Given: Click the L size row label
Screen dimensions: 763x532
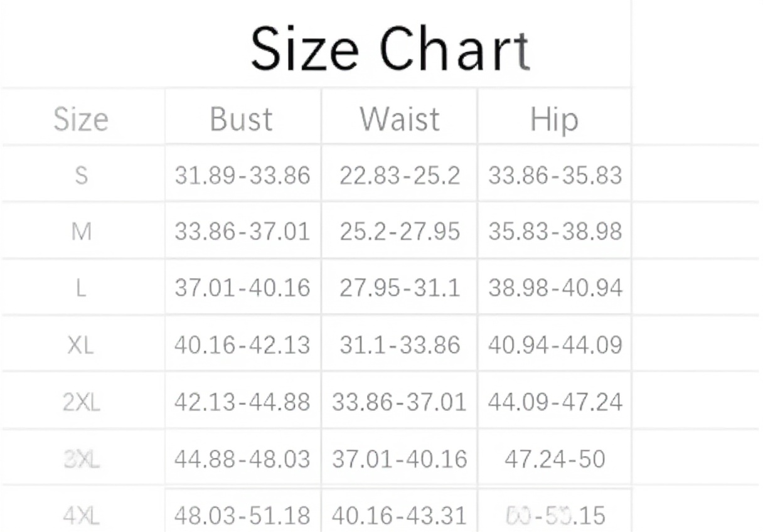Looking at the screenshot, I should pyautogui.click(x=81, y=289).
